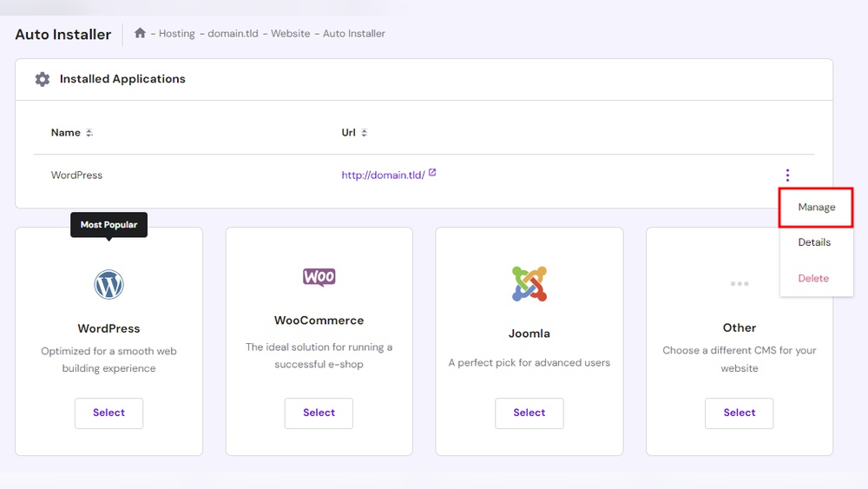Click the Other card ellipsis icon
Viewport: 868px width, 489px height.
pyautogui.click(x=739, y=283)
